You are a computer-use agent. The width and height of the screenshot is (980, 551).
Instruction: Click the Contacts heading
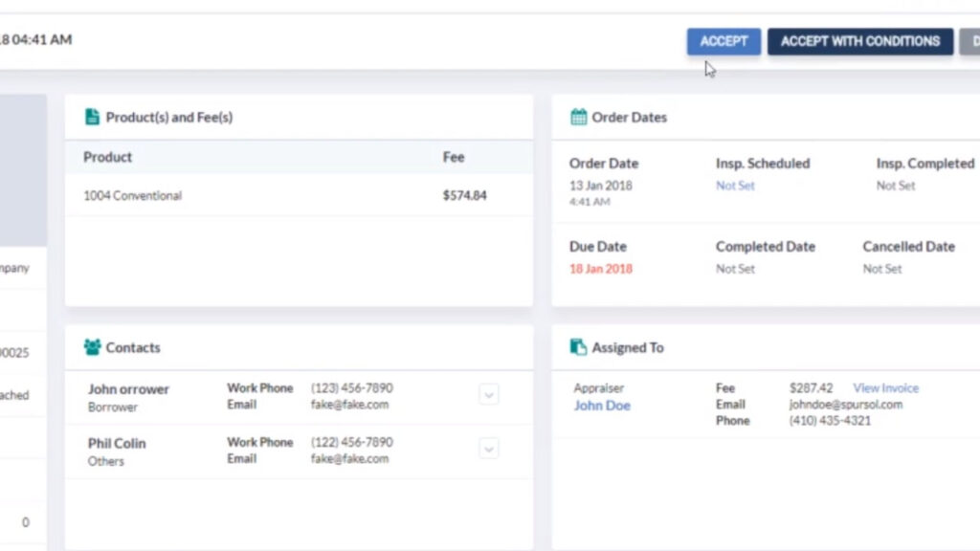(132, 347)
